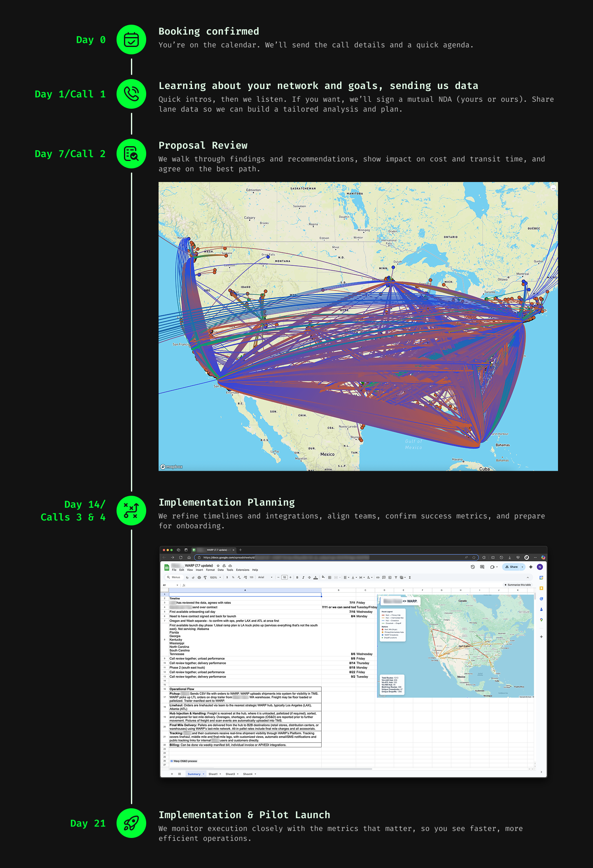This screenshot has height=868, width=593.
Task: Click the browser refresh button in screenshot
Action: tap(180, 557)
